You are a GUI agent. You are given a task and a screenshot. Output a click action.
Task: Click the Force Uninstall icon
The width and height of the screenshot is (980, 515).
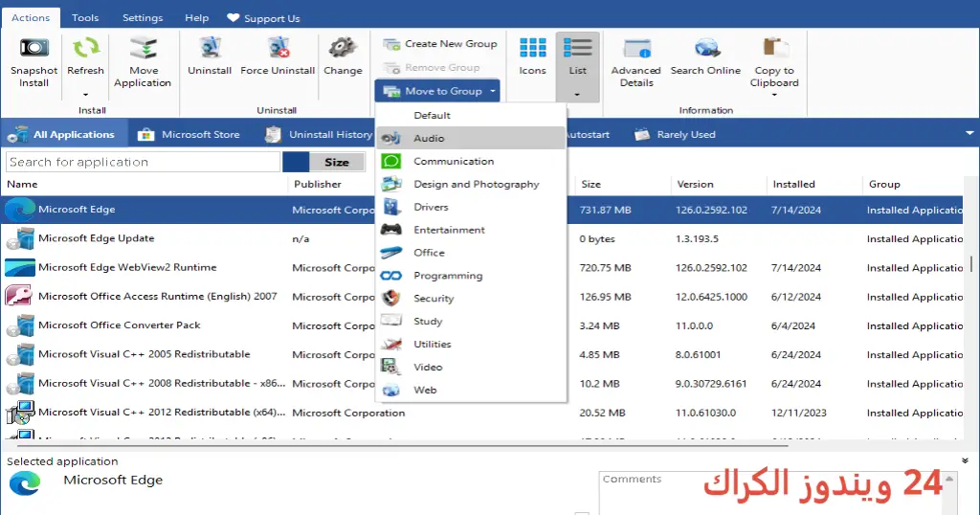pyautogui.click(x=278, y=48)
